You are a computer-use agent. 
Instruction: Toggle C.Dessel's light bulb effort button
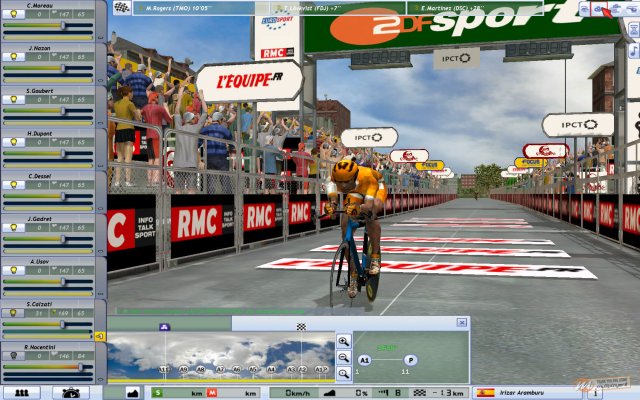14,185
